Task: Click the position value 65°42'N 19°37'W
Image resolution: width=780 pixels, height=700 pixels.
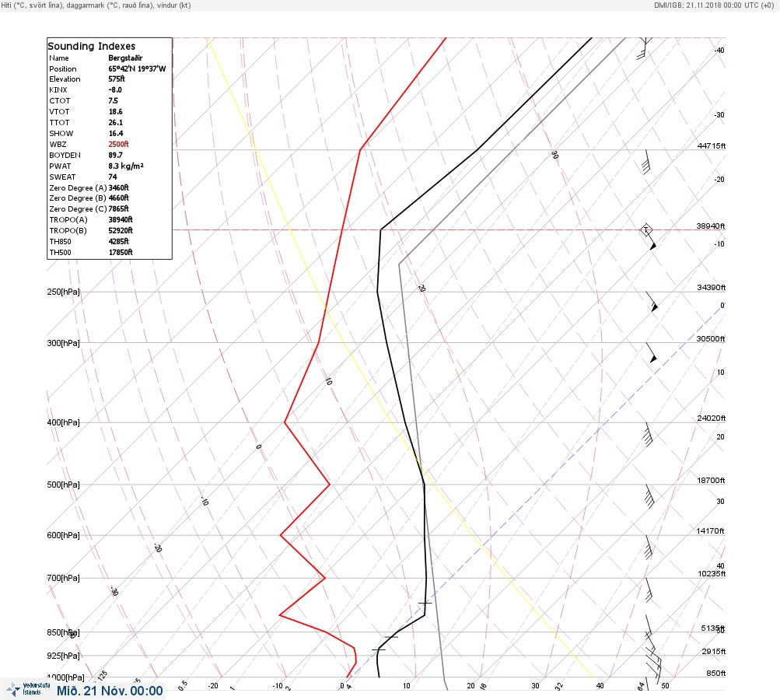Action: coord(137,68)
